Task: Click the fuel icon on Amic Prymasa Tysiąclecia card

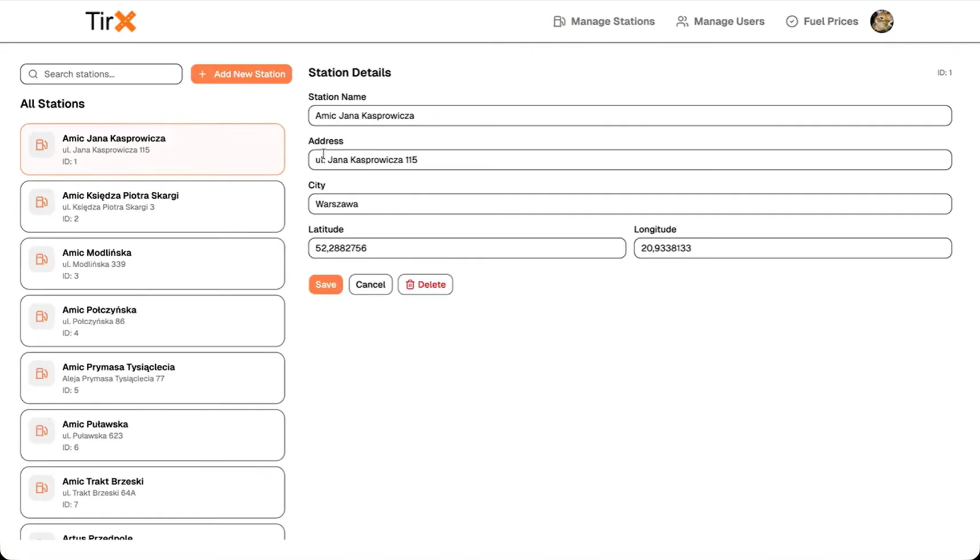Action: coord(42,373)
